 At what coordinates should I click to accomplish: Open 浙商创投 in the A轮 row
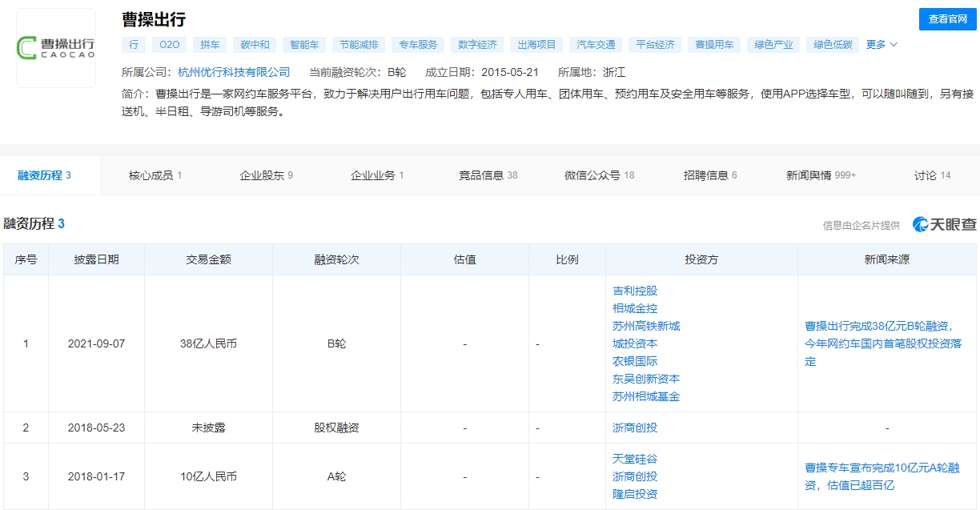tap(635, 476)
